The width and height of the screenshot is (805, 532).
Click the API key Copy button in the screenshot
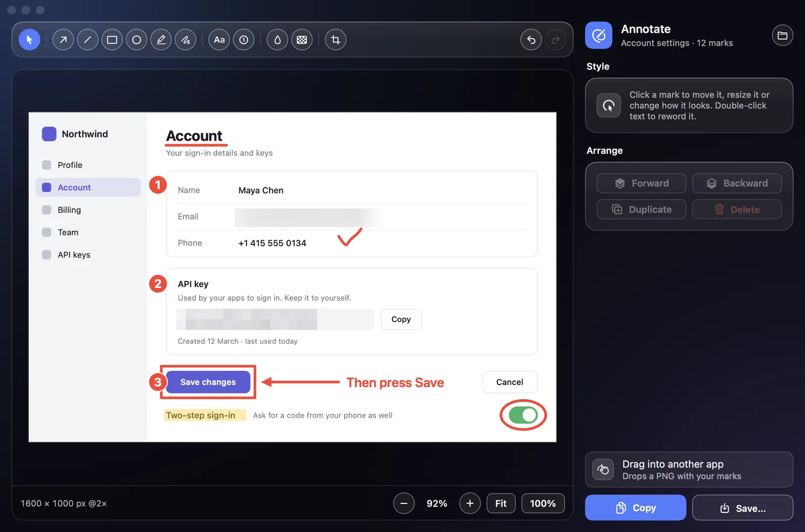pos(401,319)
